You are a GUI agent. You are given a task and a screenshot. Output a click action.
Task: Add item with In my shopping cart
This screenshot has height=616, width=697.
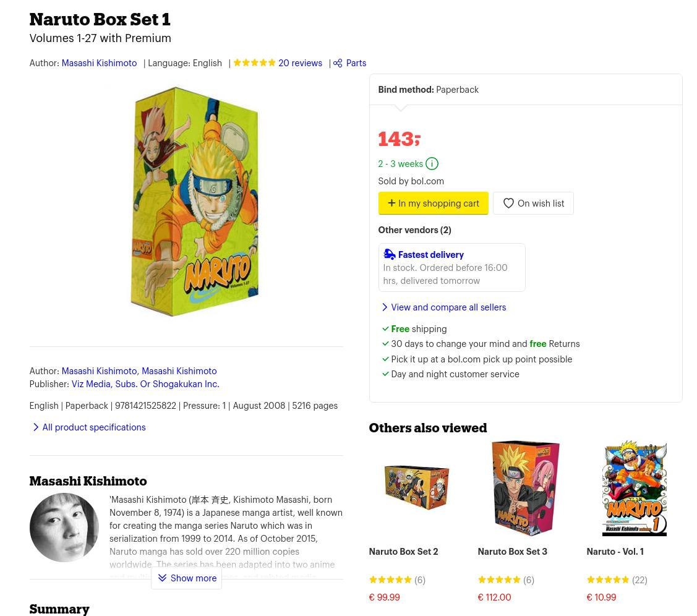[433, 203]
